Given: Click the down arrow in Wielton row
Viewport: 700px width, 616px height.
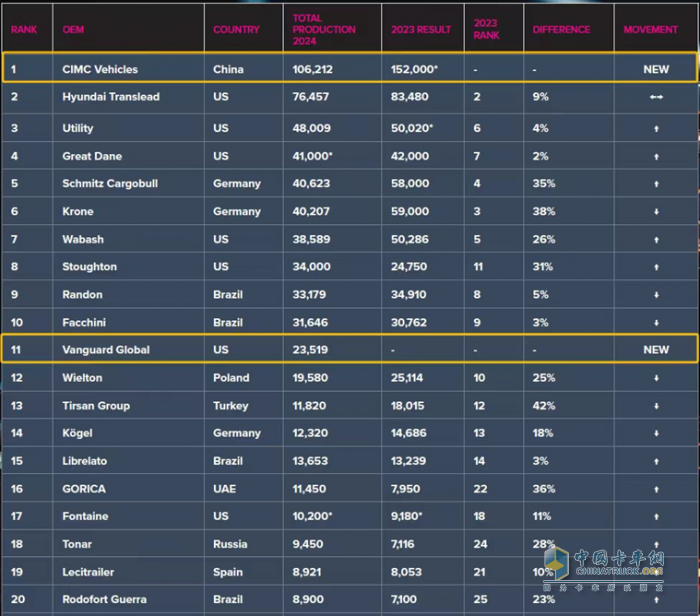Looking at the screenshot, I should [x=656, y=378].
